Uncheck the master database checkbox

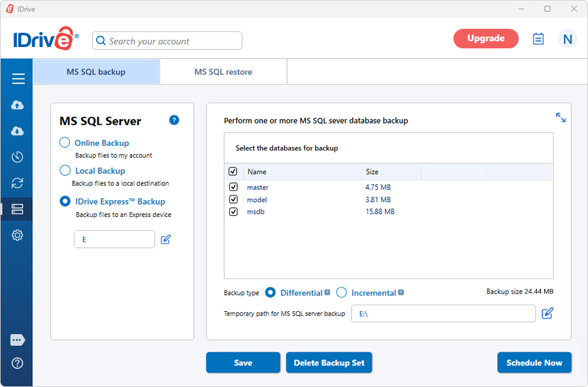[x=233, y=186]
